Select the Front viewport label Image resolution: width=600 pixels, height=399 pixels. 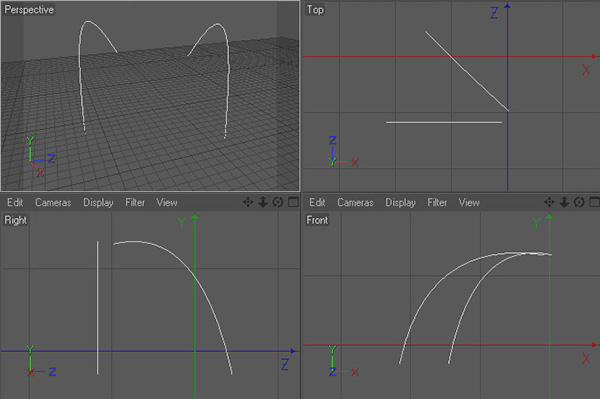click(x=317, y=220)
